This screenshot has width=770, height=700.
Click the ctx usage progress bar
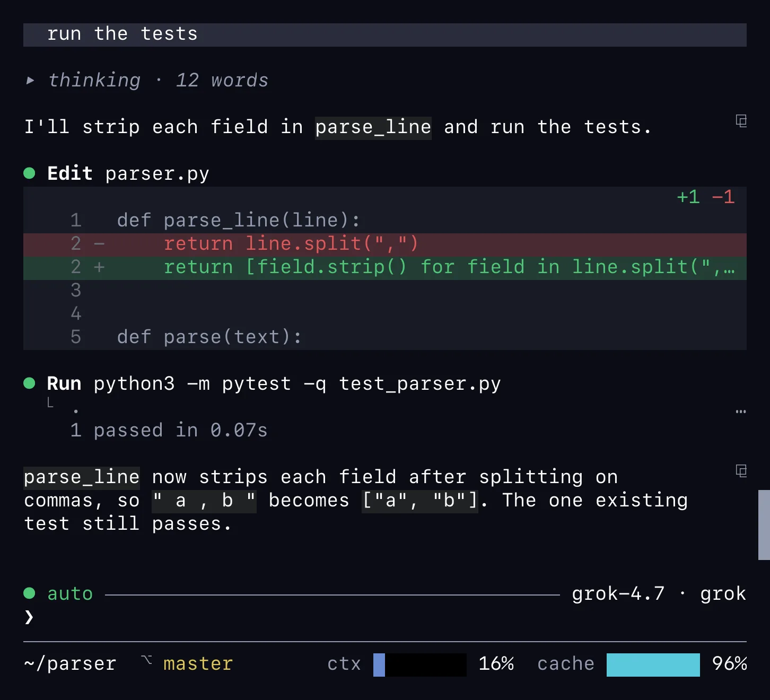point(420,665)
